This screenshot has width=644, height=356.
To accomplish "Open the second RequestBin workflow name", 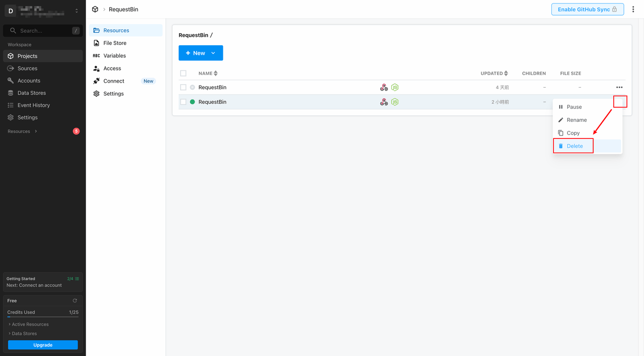I will (212, 102).
